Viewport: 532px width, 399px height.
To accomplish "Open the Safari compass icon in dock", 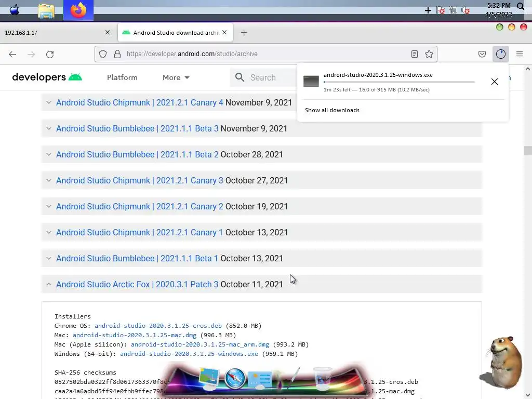I will [x=235, y=379].
